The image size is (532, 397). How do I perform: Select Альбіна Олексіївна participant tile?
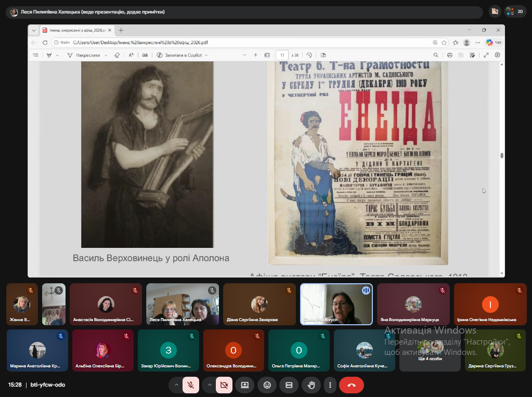click(x=103, y=350)
